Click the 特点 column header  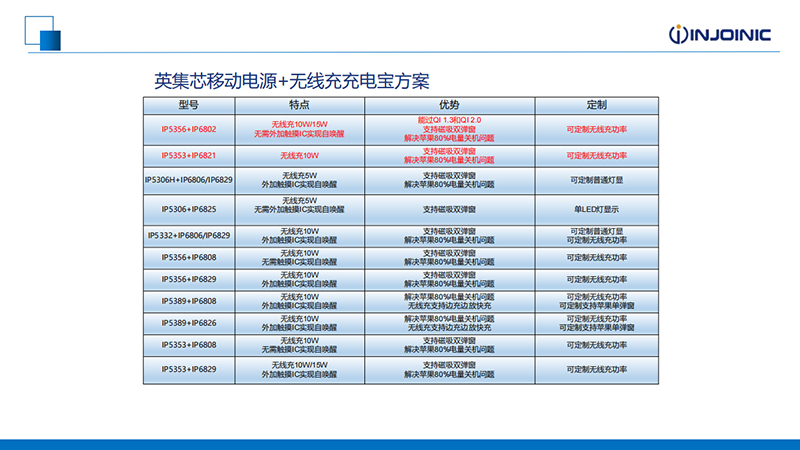(299, 105)
